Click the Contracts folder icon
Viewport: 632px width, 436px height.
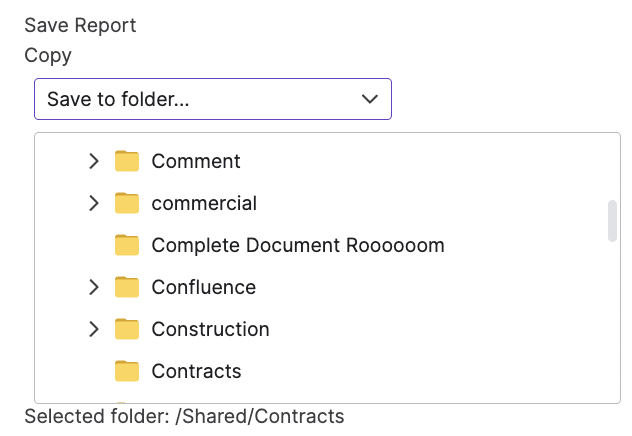click(x=126, y=371)
